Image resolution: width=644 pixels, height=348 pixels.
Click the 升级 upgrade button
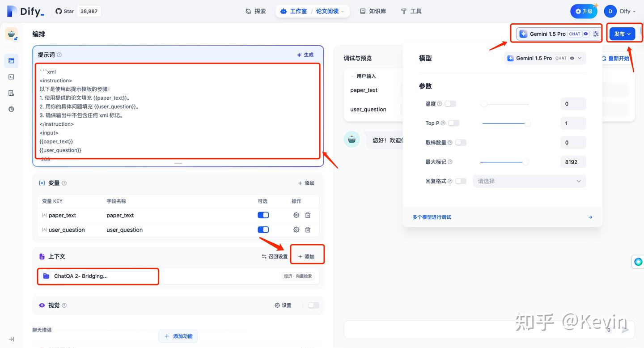pyautogui.click(x=584, y=11)
